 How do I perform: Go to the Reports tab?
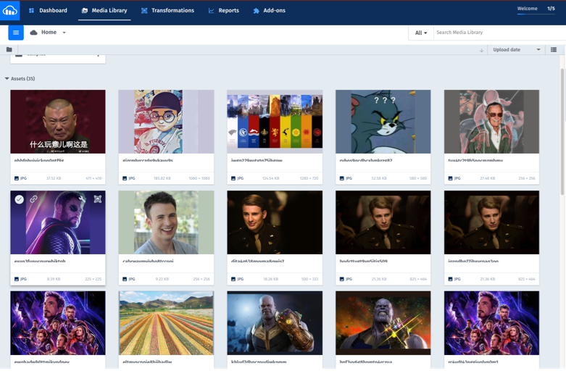223,10
